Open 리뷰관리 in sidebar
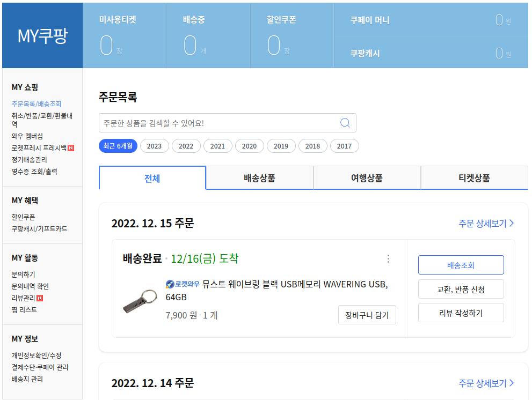The width and height of the screenshot is (532, 400). pos(24,298)
